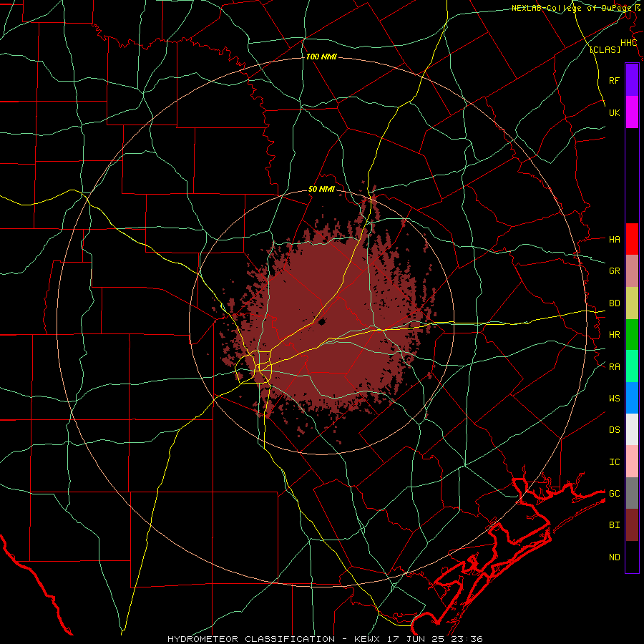Click the 50 NMI range ring label

tap(321, 189)
